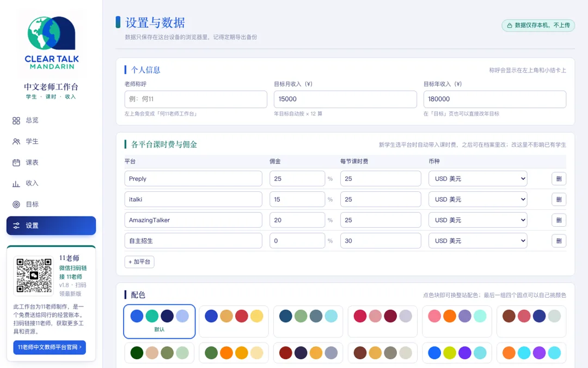Click the 收入 bar chart icon
The height and width of the screenshot is (368, 588).
(16, 184)
